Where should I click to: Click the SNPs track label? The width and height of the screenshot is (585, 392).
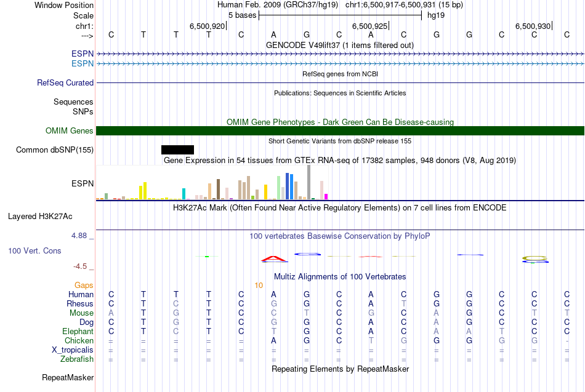83,111
